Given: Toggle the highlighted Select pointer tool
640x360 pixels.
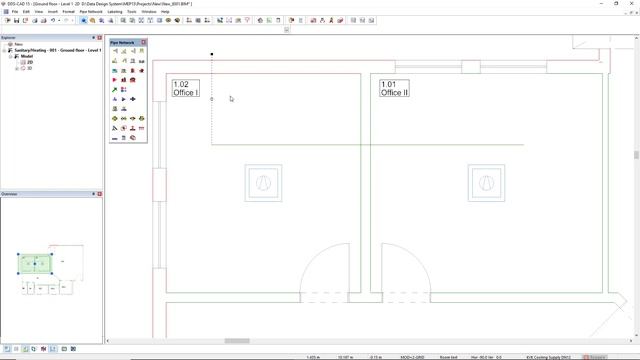Looking at the screenshot, I should (83, 20).
